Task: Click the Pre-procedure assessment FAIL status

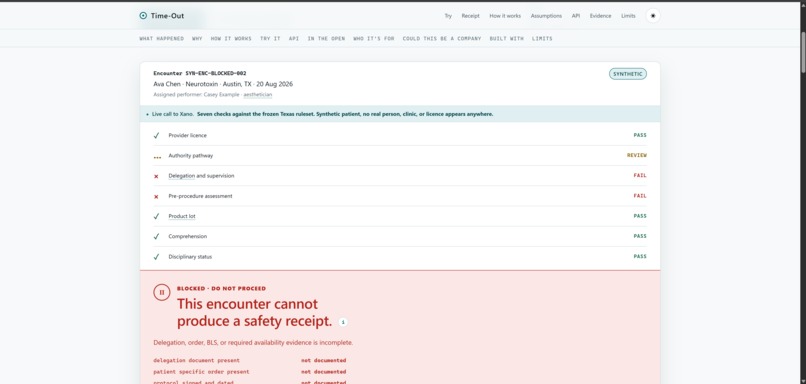Action: coord(640,196)
